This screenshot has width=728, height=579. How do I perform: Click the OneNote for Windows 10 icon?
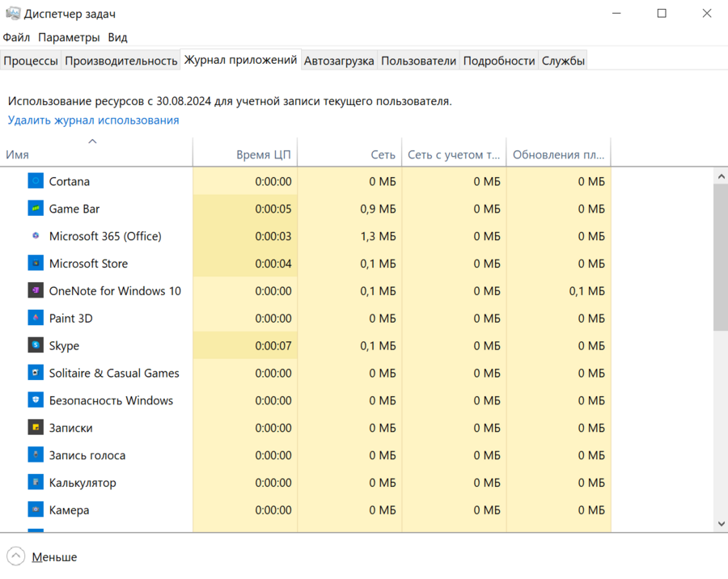coord(36,291)
